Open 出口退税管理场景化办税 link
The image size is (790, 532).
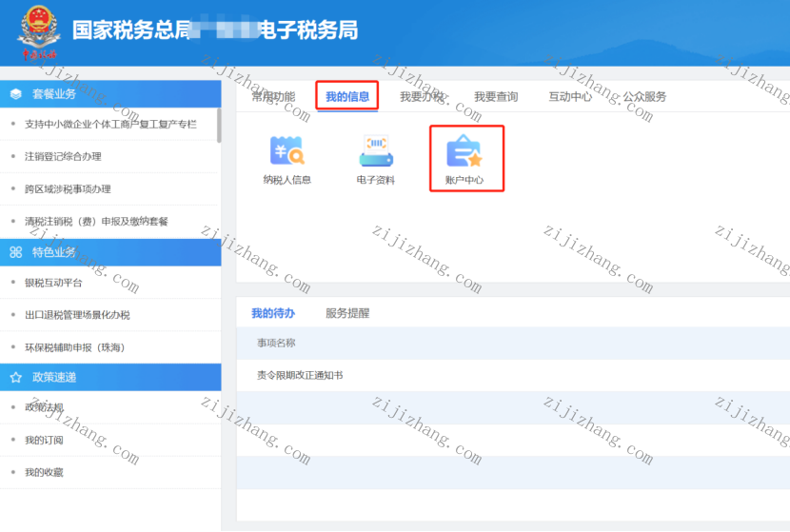(x=77, y=315)
